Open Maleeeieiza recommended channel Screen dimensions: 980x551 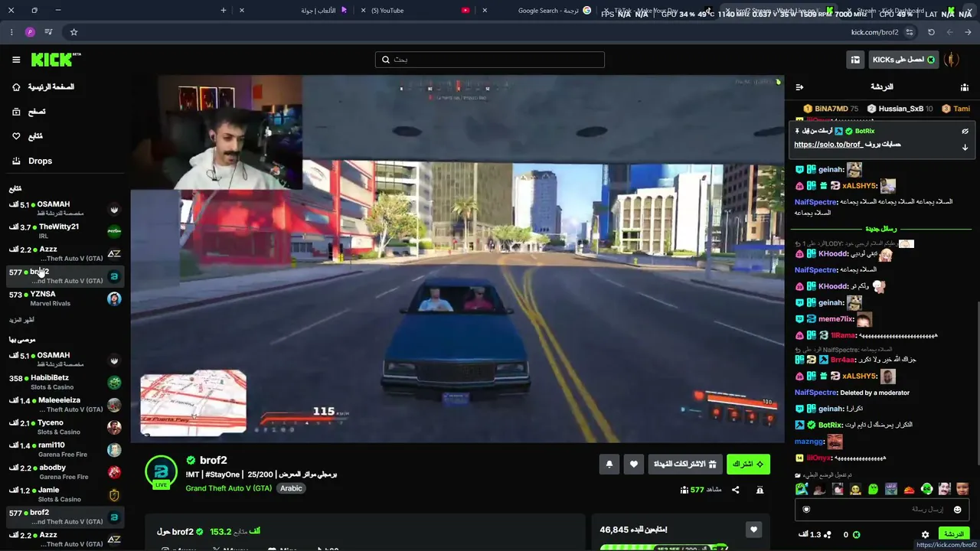64,405
